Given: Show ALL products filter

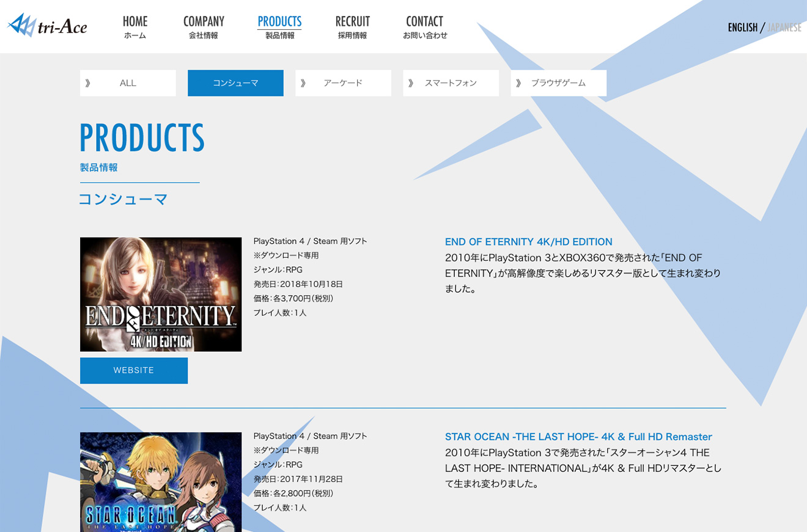Looking at the screenshot, I should coord(128,83).
